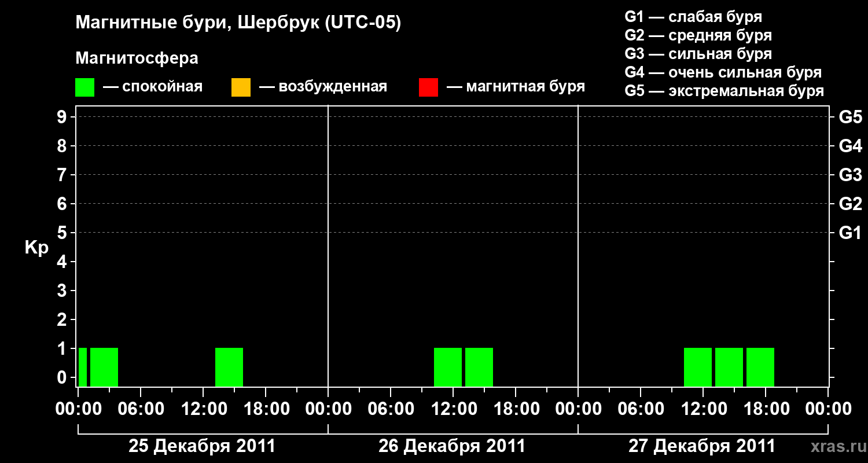Click the green calm magnetosphere legend swatch
Image resolution: width=868 pixels, height=463 pixels.
click(85, 87)
